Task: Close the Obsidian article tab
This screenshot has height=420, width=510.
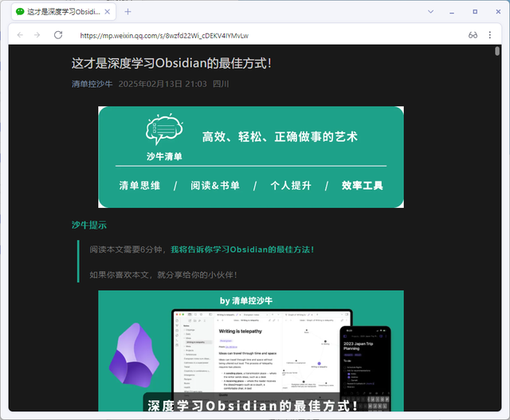Action: [x=108, y=12]
